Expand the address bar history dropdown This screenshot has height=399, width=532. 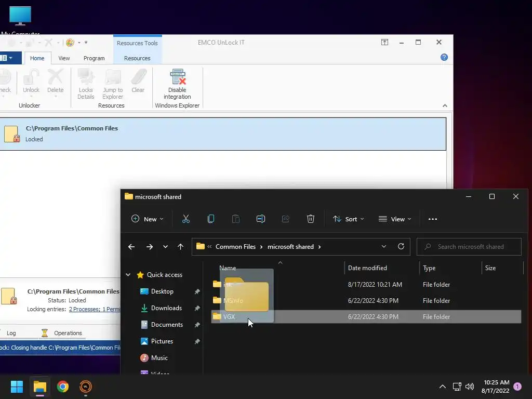(384, 247)
